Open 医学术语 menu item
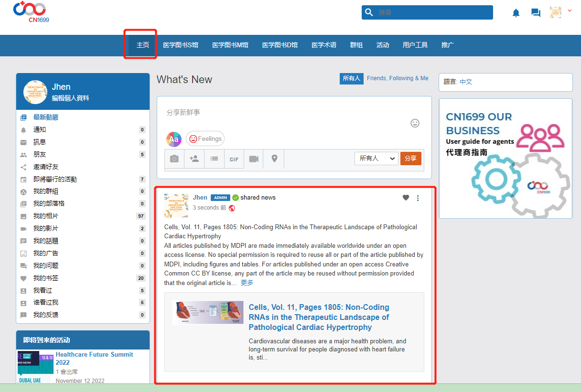Viewport: 581px width, 392px height. point(324,45)
